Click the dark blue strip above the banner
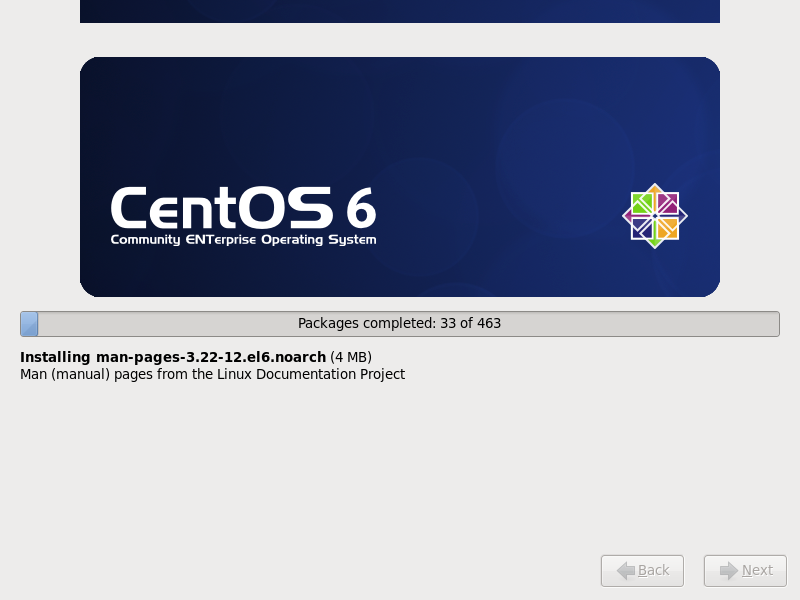 pyautogui.click(x=400, y=11)
